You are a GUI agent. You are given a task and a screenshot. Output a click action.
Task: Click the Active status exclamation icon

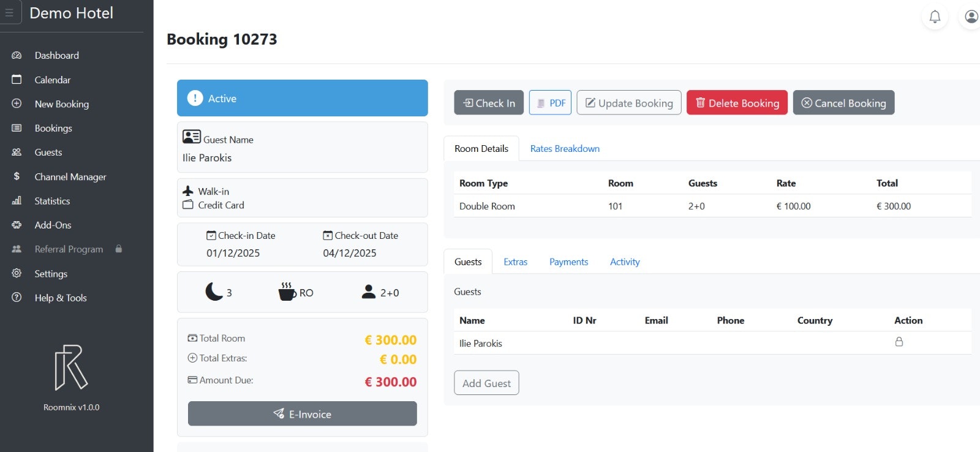click(195, 98)
